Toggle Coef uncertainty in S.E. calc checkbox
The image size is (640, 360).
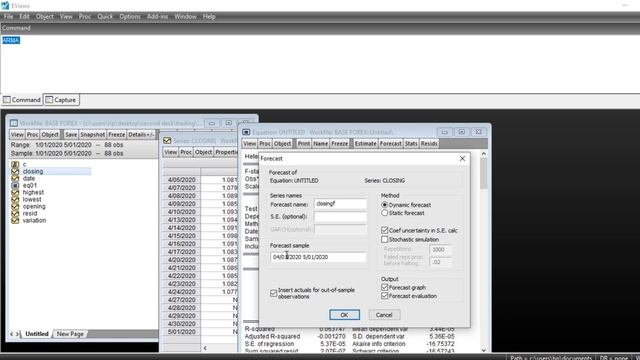click(384, 230)
